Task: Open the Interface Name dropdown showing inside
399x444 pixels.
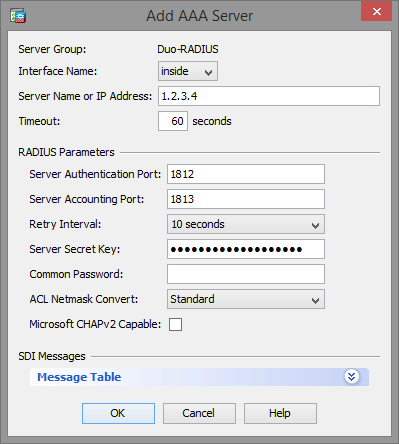Action: click(x=188, y=71)
